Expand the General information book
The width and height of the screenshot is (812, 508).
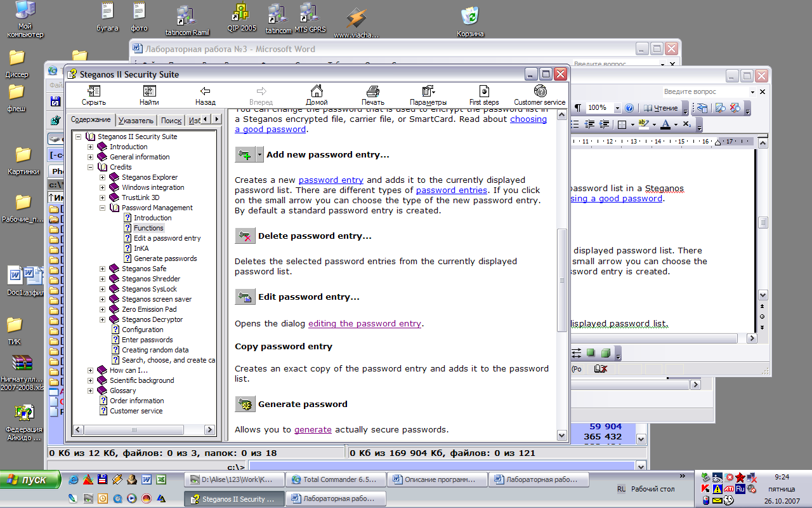tap(90, 157)
